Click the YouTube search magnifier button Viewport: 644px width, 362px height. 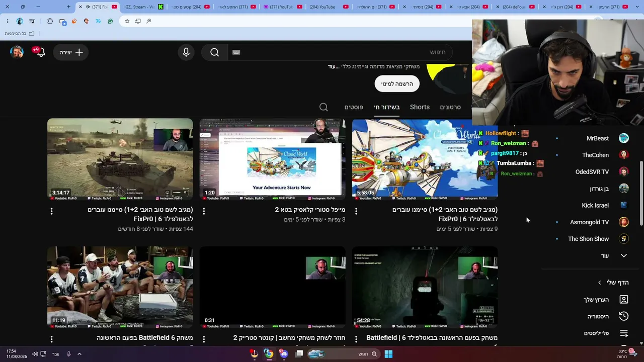click(215, 52)
